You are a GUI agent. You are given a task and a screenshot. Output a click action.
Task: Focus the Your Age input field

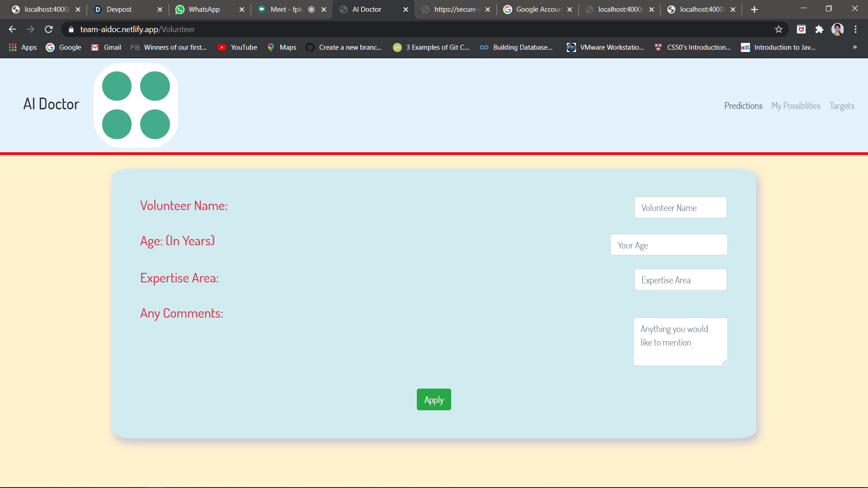click(x=669, y=245)
